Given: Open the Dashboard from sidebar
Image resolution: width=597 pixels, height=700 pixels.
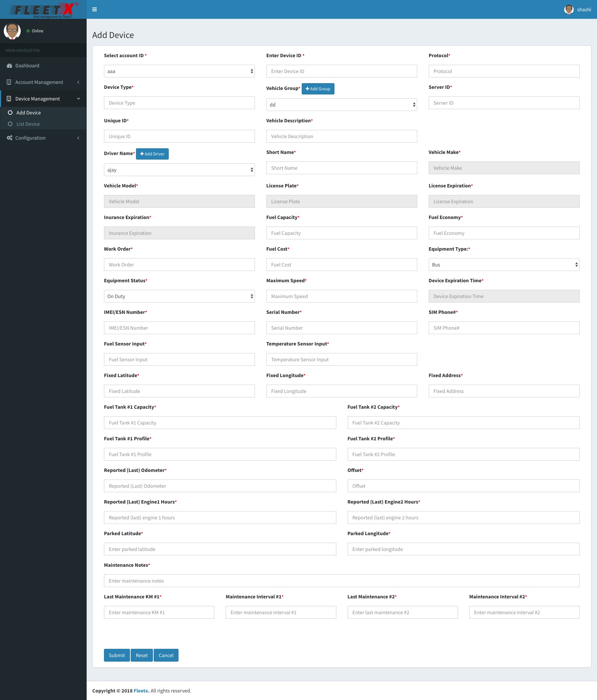Looking at the screenshot, I should 27,65.
